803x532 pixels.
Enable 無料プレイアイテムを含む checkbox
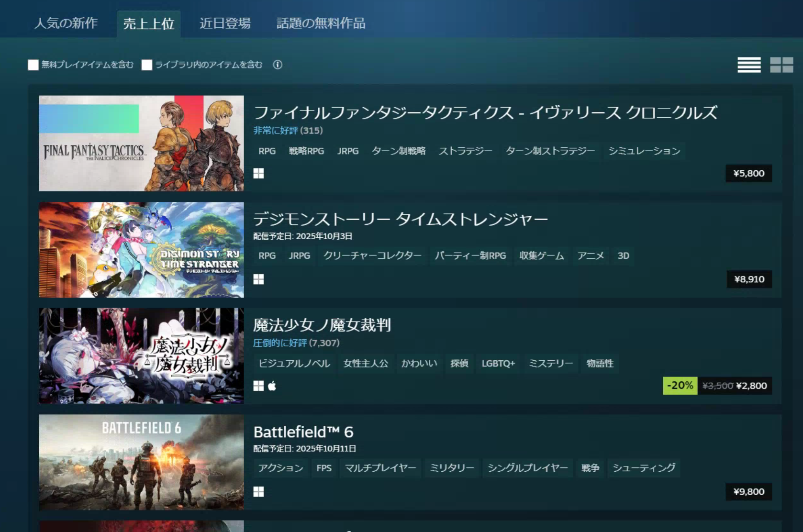(x=33, y=65)
